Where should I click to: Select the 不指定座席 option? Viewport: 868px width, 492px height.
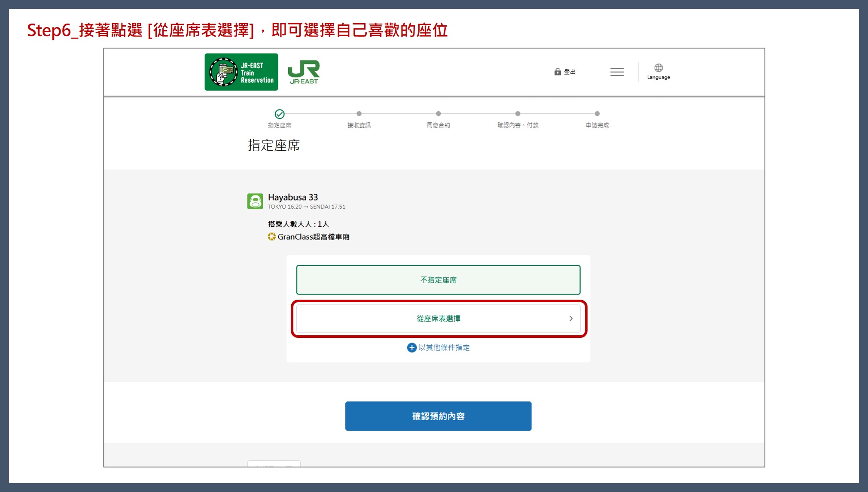coord(438,280)
